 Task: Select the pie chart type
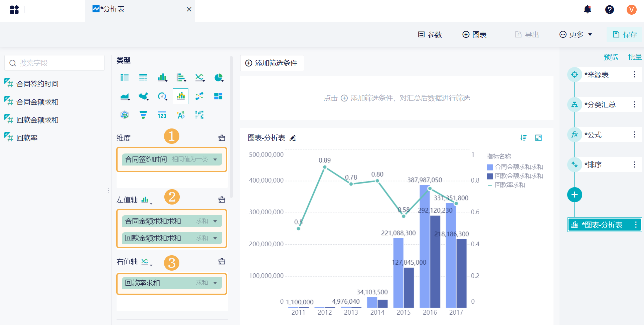click(218, 77)
